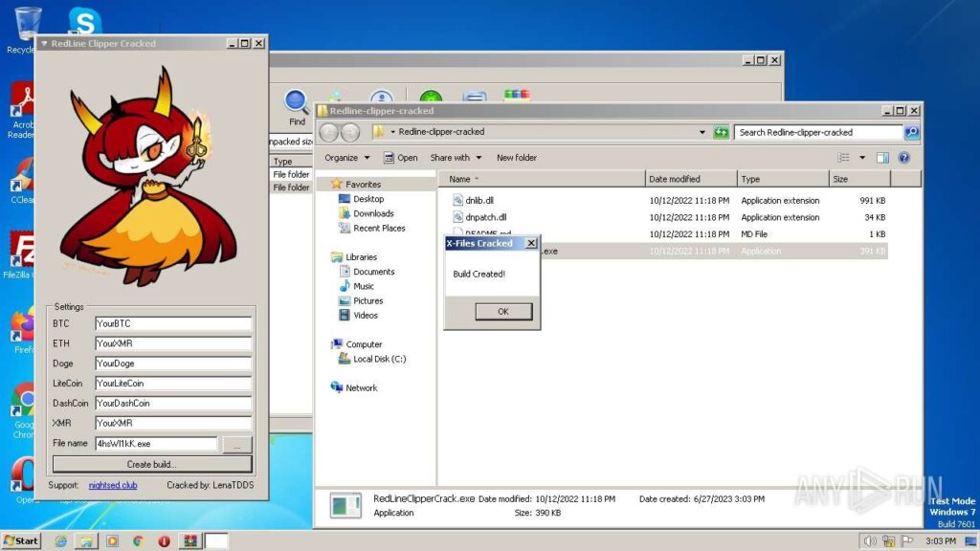Open the Music library

tap(356, 286)
